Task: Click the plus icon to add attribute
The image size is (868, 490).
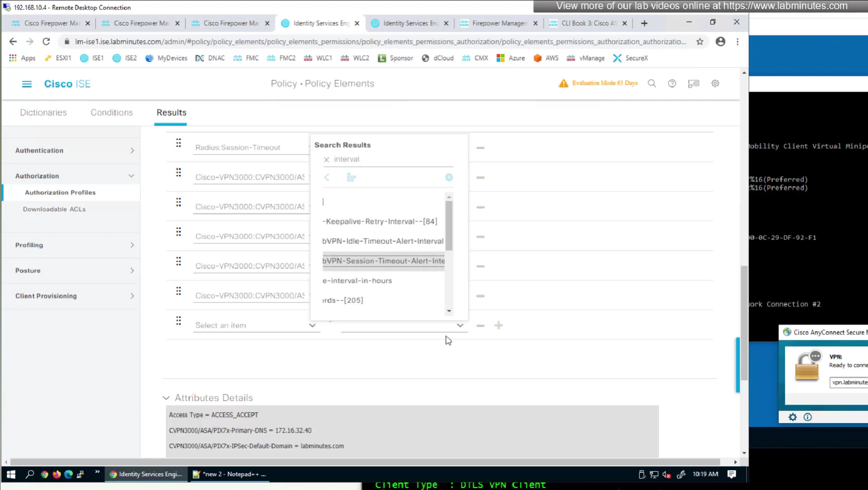Action: pyautogui.click(x=499, y=325)
